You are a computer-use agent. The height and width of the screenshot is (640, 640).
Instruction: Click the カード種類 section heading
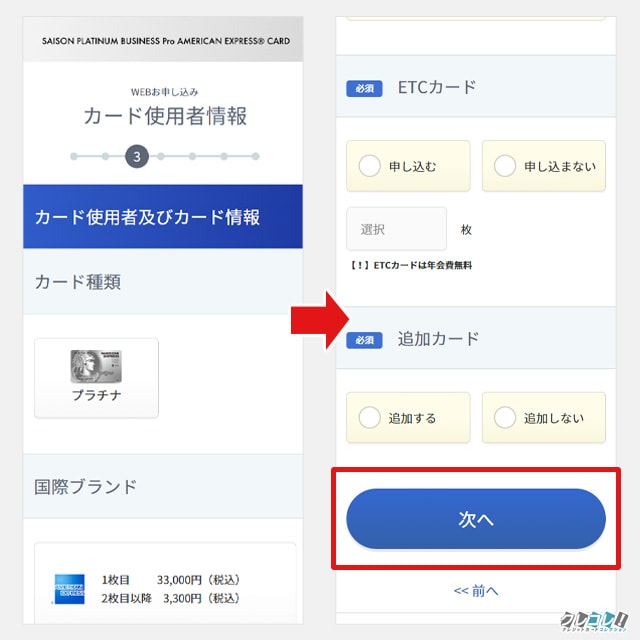coord(78,282)
